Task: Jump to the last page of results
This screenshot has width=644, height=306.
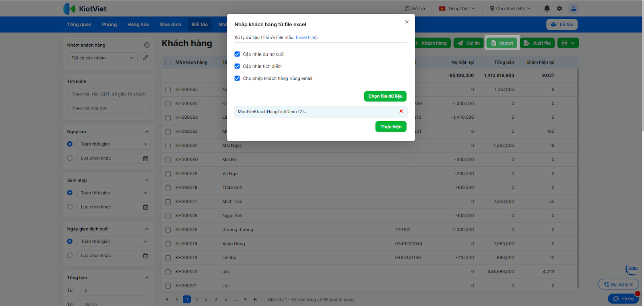Action: [x=255, y=300]
